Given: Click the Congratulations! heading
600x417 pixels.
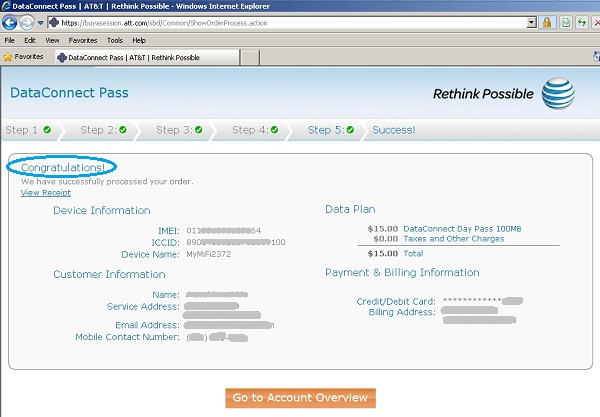Looking at the screenshot, I should [62, 167].
